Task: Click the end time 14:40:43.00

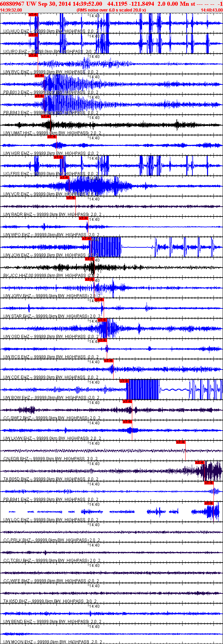Action: [x=211, y=10]
